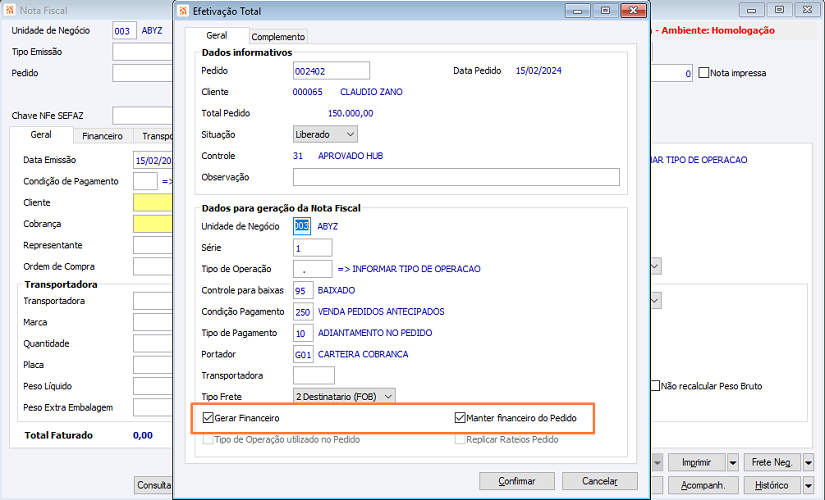Click the yellow Cliente field in Nota Fiscal
Viewport: 825px width, 500px height.
pos(153,203)
